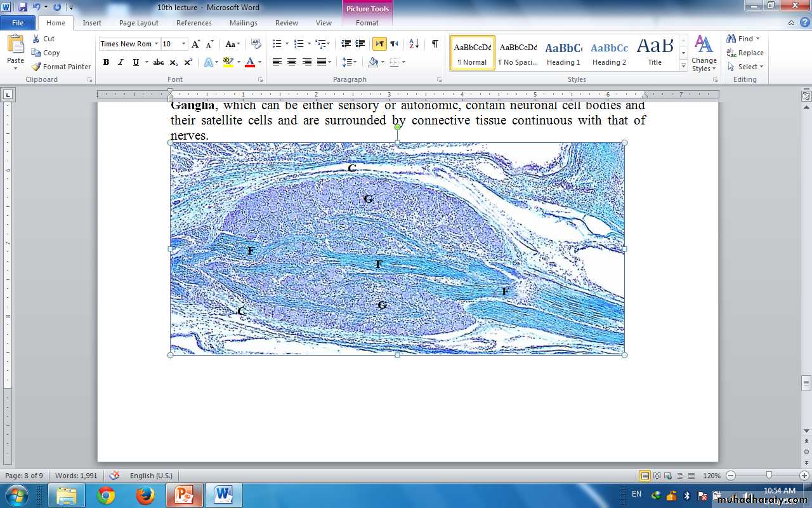Viewport: 812px width, 508px height.
Task: Open the Page Layout tab
Action: click(x=139, y=23)
